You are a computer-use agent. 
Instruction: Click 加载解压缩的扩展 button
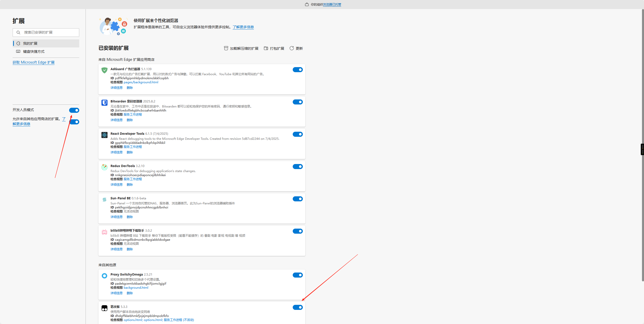(x=241, y=48)
